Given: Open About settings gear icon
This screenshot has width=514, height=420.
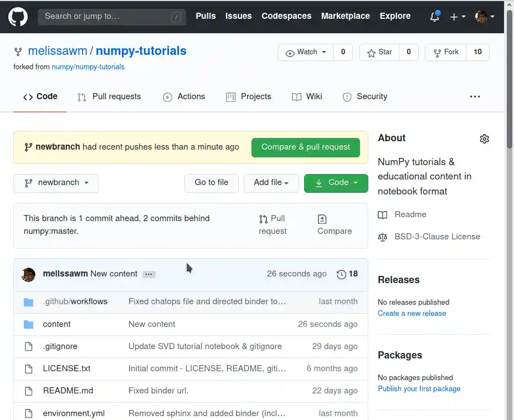Looking at the screenshot, I should pyautogui.click(x=485, y=139).
